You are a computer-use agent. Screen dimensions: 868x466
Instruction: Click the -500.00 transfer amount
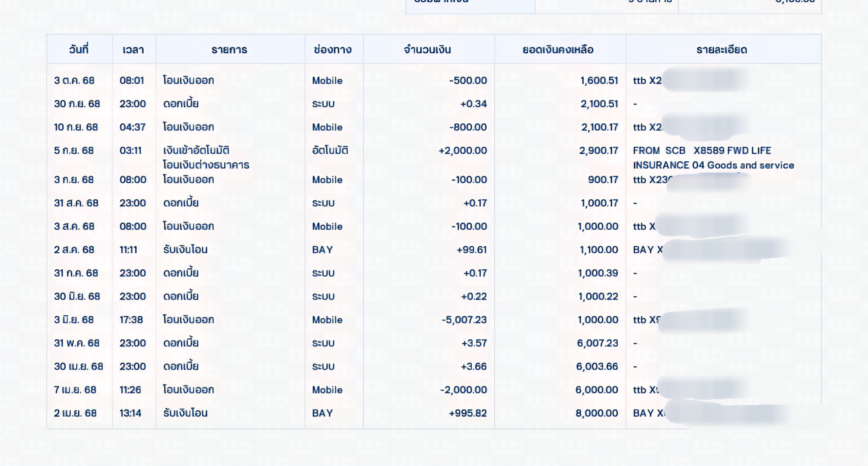[468, 81]
